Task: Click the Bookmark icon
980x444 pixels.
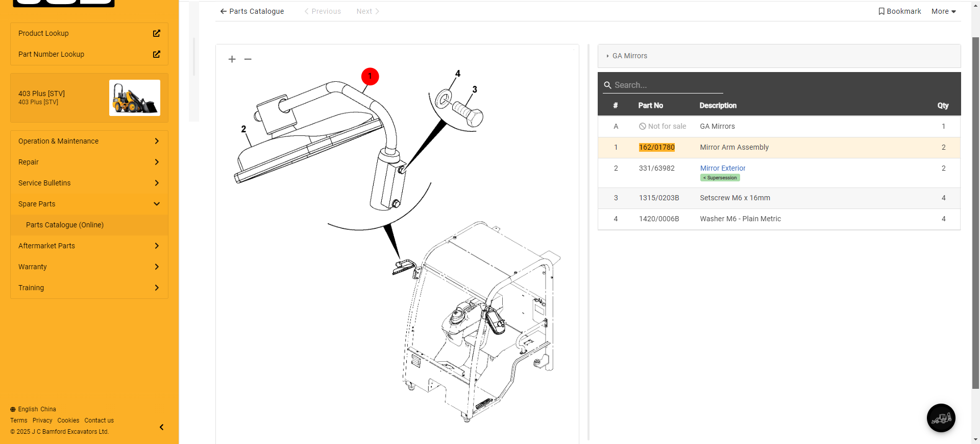Action: click(x=881, y=11)
